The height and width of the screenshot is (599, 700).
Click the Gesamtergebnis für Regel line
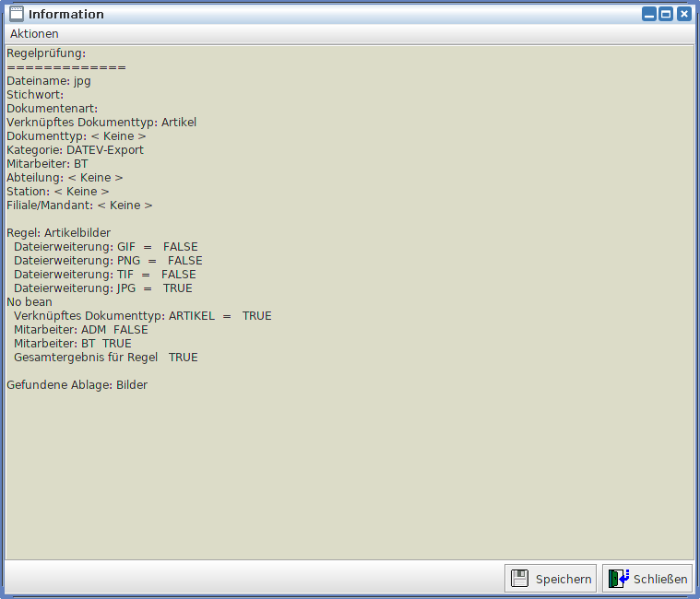click(x=105, y=358)
